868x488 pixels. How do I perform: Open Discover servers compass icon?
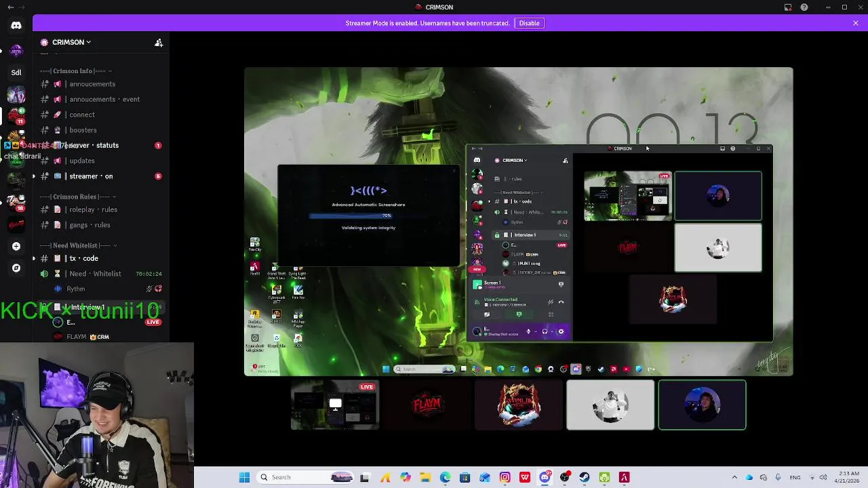pos(16,268)
